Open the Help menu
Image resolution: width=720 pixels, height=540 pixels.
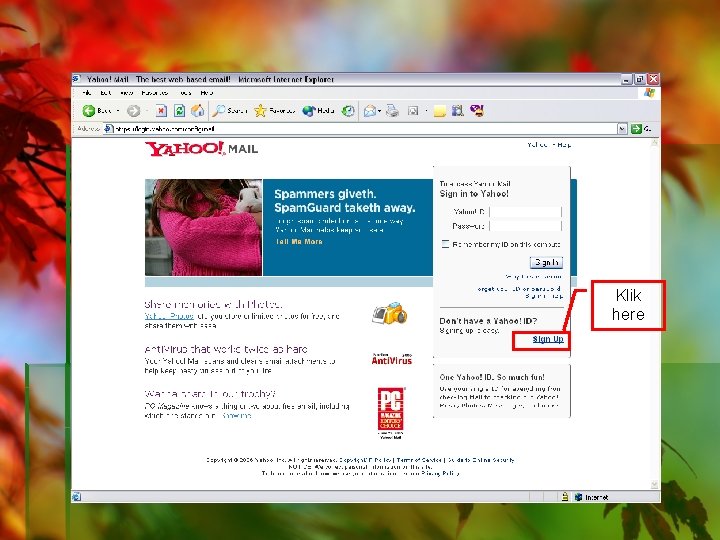tap(207, 93)
